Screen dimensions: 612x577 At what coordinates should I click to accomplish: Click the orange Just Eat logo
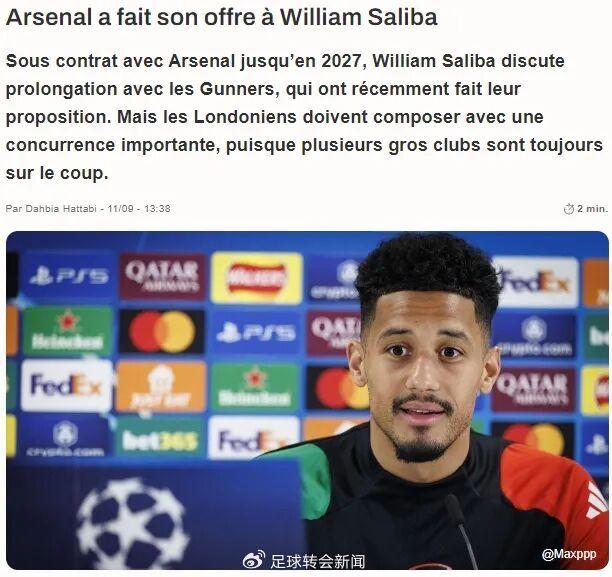coord(160,386)
